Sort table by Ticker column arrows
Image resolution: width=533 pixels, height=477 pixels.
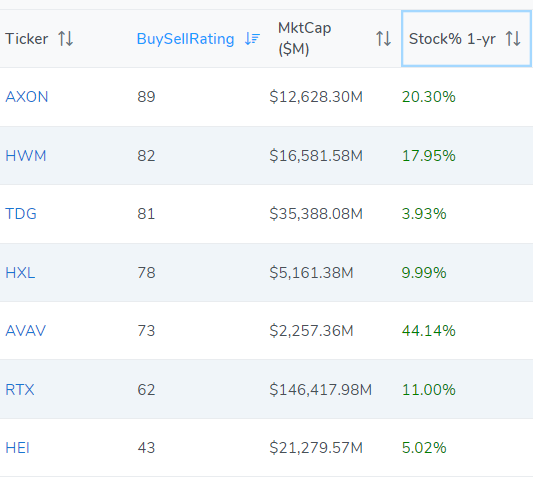click(66, 38)
